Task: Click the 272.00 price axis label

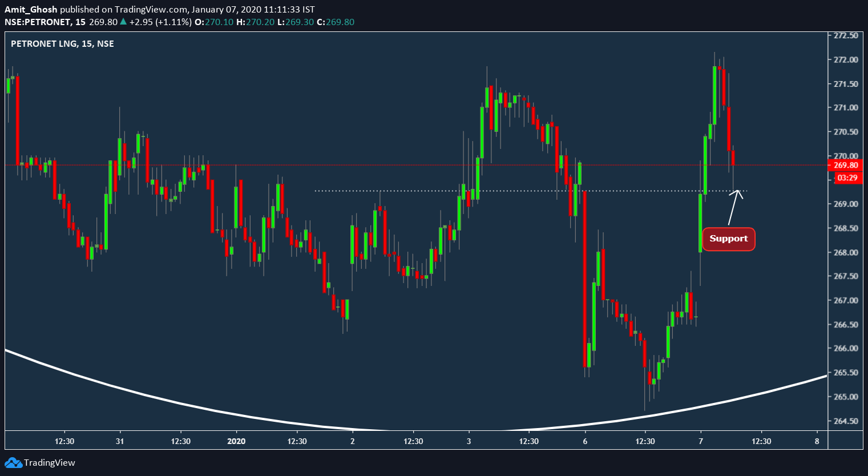Action: click(x=846, y=59)
